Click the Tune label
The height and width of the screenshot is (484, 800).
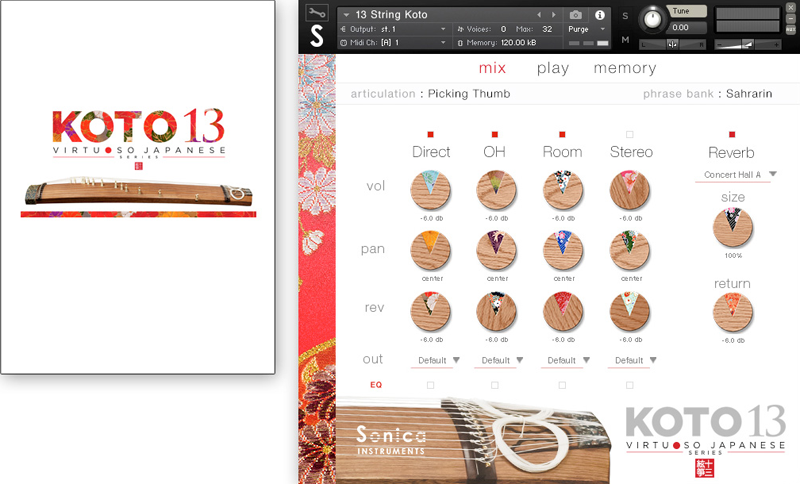(x=681, y=11)
